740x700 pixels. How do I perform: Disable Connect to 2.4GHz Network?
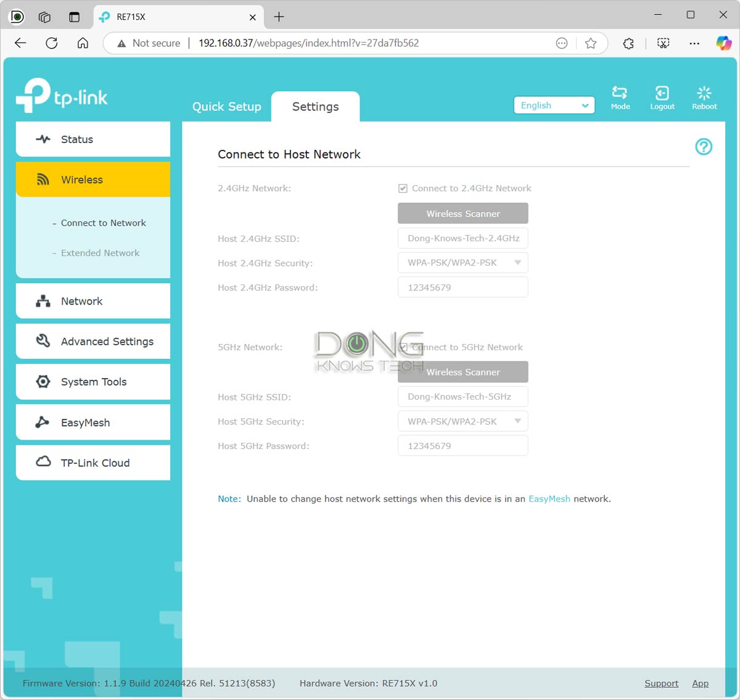402,188
